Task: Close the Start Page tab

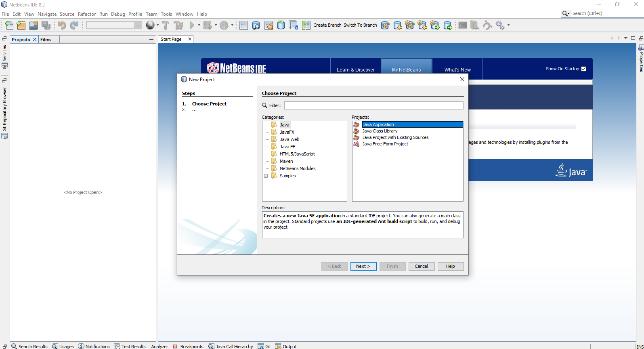Action: pyautogui.click(x=189, y=39)
